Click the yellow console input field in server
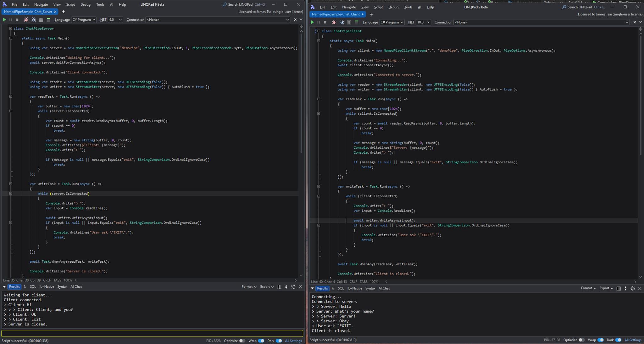644x344 pixels. pos(152,333)
